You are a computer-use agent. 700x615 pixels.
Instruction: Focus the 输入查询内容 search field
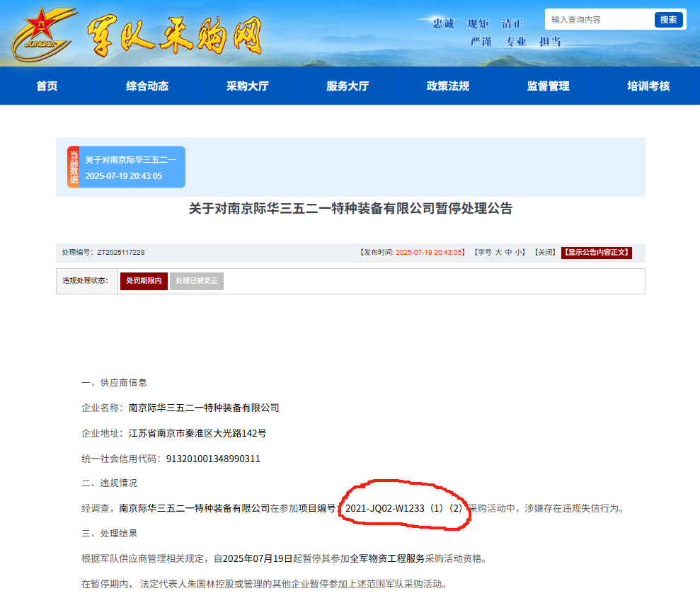pos(599,20)
